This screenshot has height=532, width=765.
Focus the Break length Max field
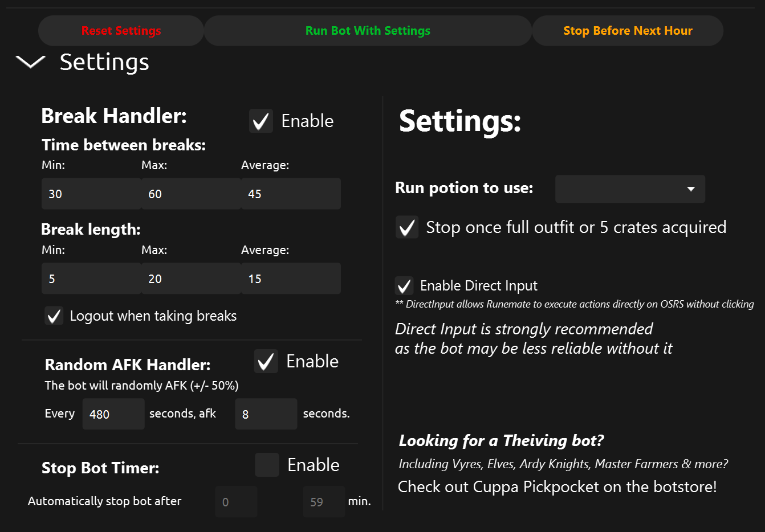191,279
